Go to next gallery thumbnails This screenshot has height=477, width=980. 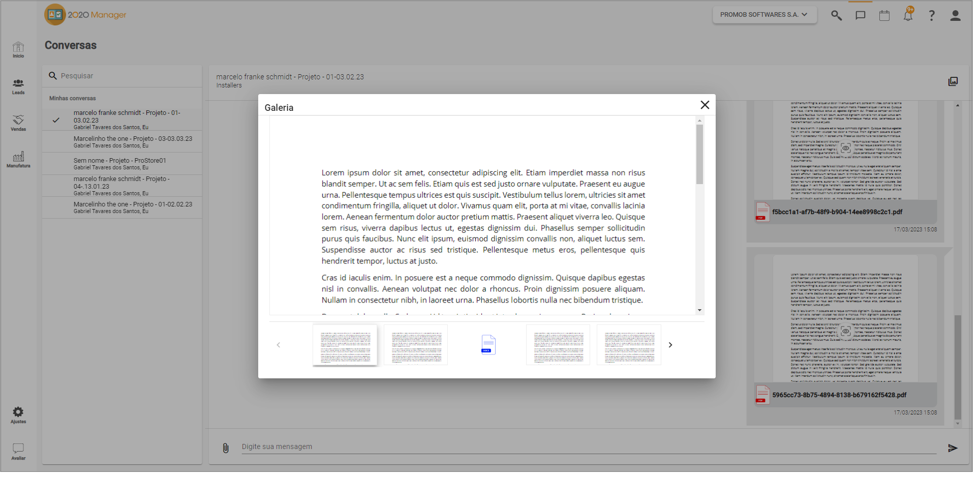tap(670, 345)
